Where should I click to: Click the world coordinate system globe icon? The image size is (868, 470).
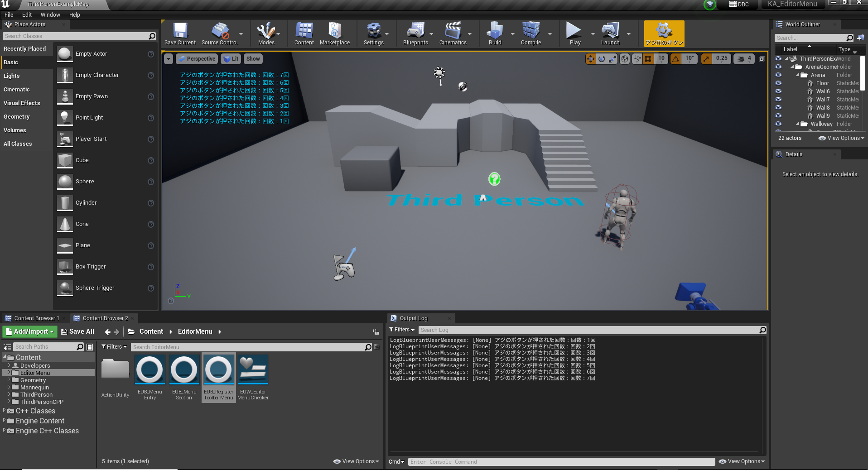pos(625,59)
